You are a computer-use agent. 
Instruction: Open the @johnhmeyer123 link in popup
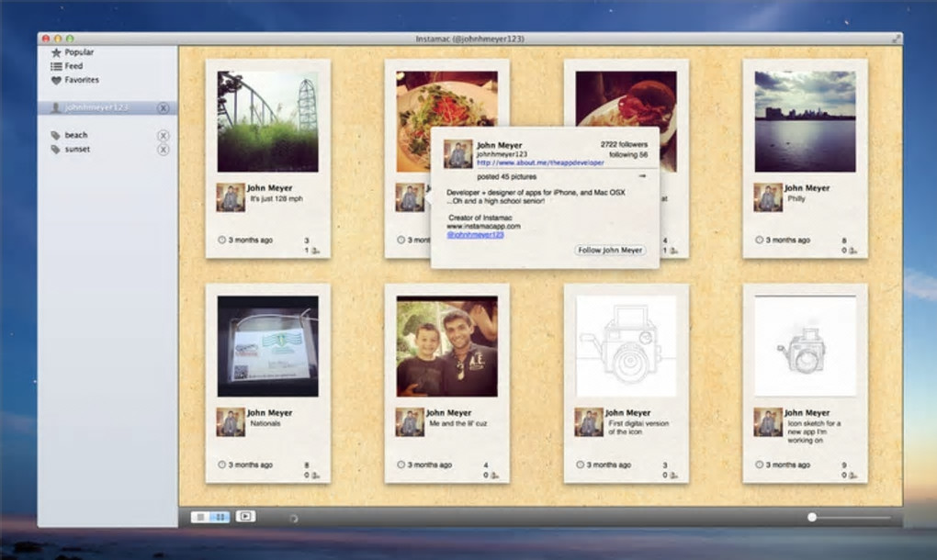475,235
